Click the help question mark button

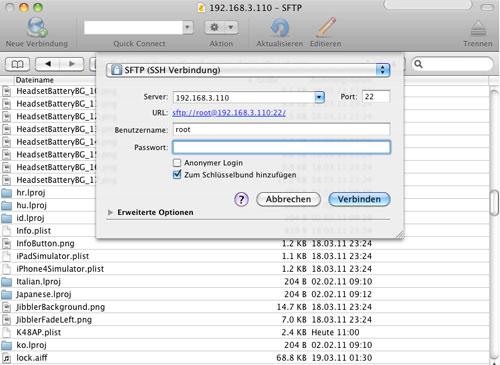tap(241, 200)
